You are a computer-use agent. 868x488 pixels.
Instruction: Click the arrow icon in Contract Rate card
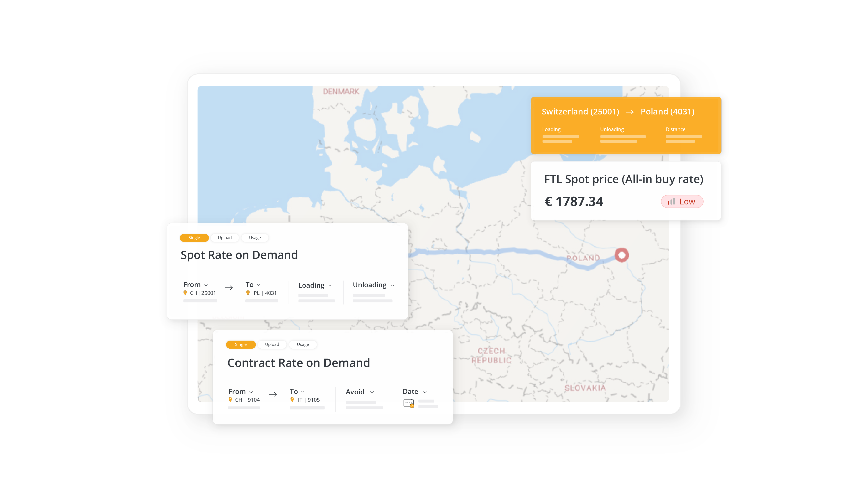click(x=273, y=394)
